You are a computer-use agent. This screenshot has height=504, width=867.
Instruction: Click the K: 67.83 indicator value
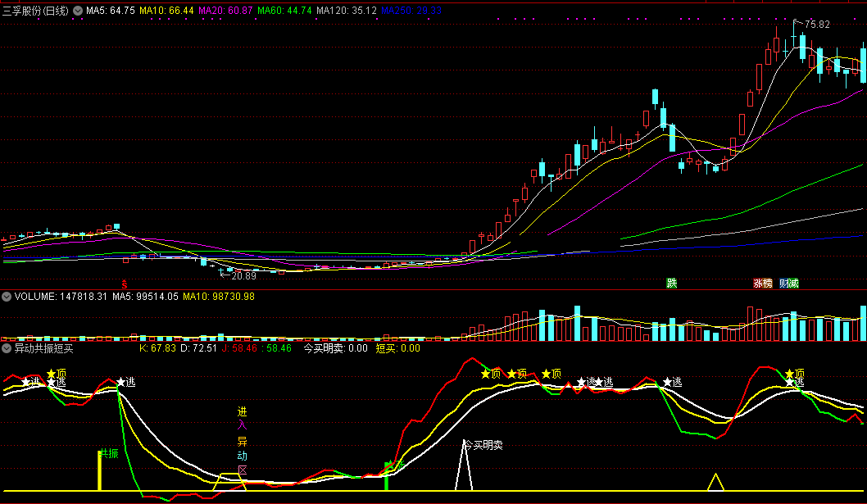pos(157,348)
